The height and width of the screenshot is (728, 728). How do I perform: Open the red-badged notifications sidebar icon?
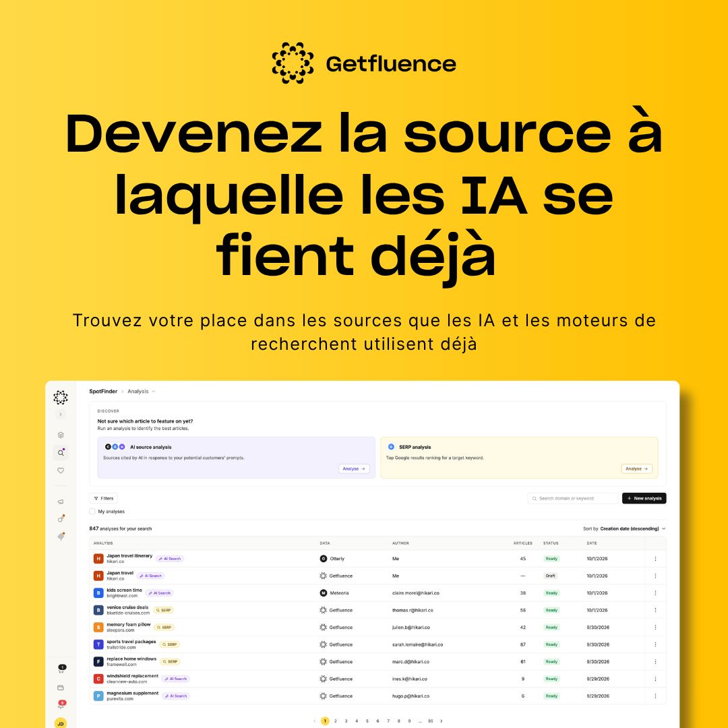(x=61, y=704)
